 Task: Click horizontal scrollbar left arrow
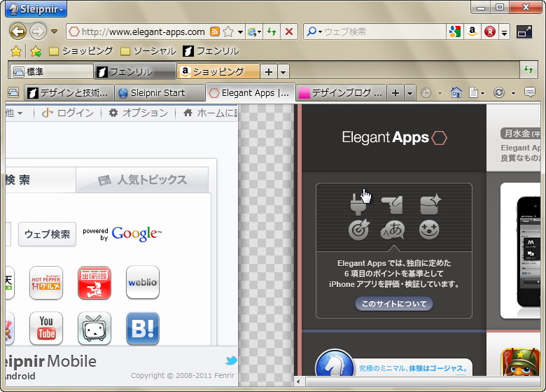(298, 381)
